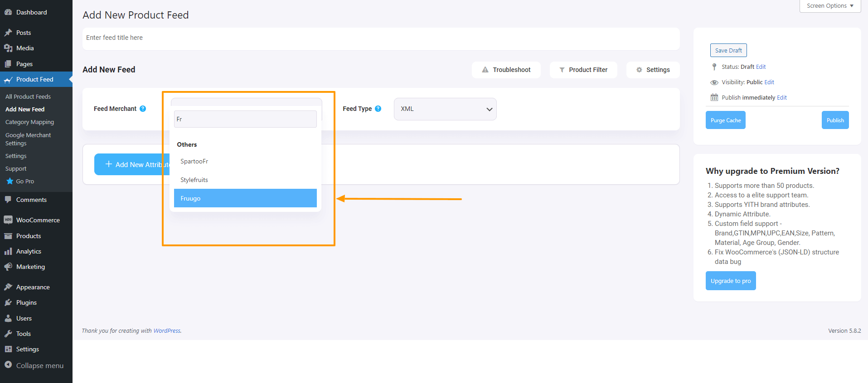
Task: Open the Add New Feed submenu item
Action: 25,109
